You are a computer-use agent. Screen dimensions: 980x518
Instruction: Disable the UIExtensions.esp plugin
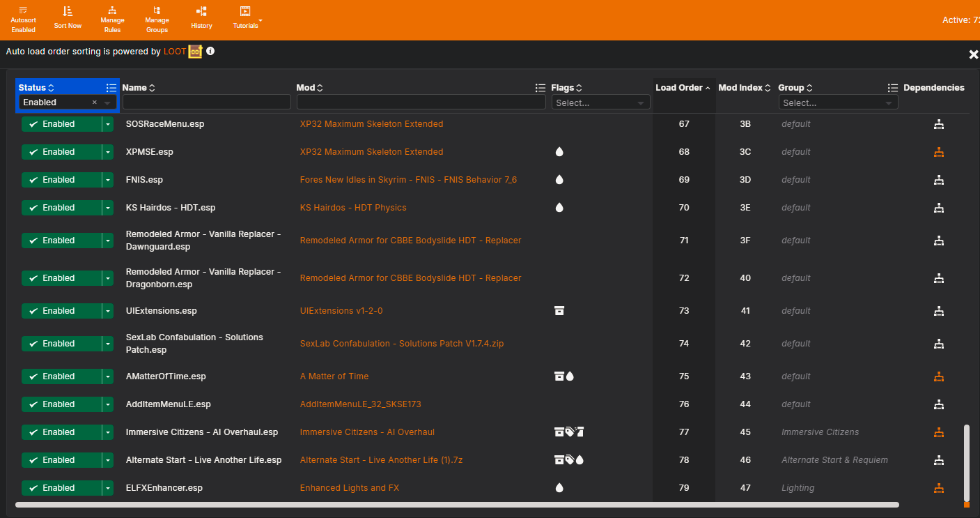coord(61,311)
